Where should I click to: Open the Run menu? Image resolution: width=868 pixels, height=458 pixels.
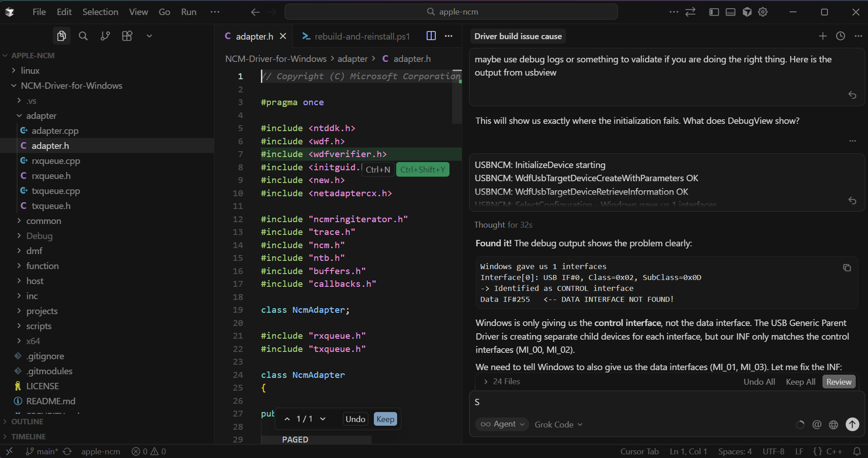coord(189,12)
